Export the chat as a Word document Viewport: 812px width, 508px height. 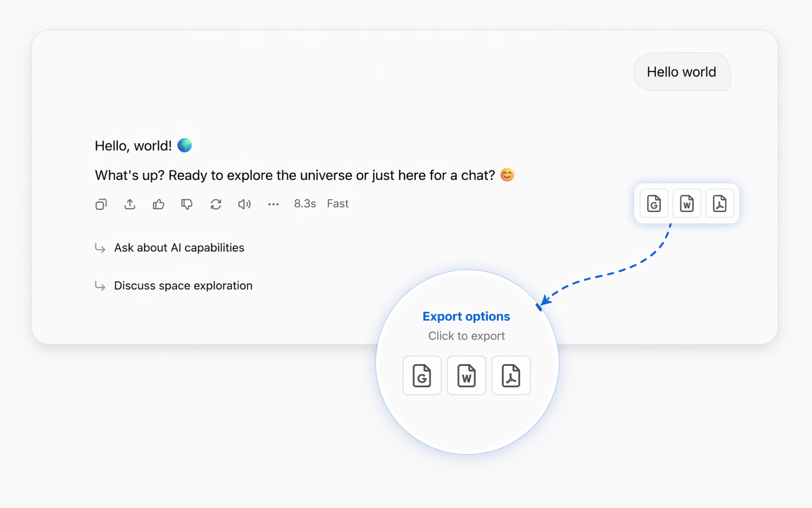(687, 203)
